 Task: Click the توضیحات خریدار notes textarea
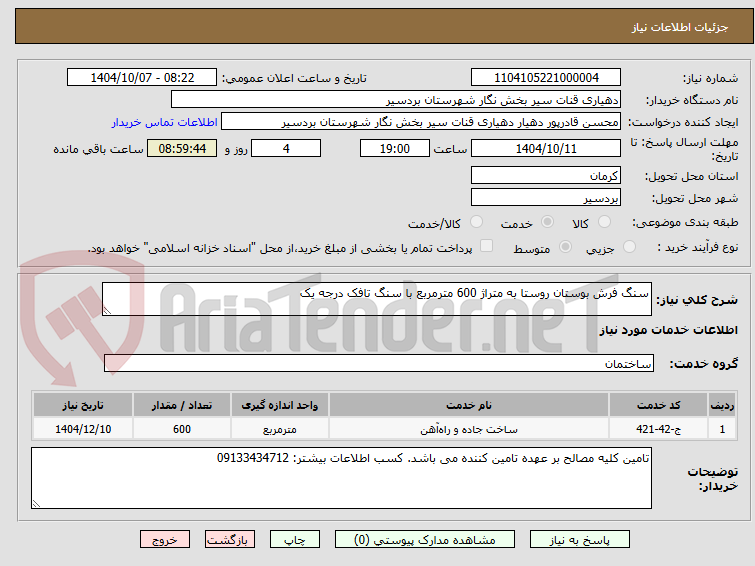click(x=341, y=478)
